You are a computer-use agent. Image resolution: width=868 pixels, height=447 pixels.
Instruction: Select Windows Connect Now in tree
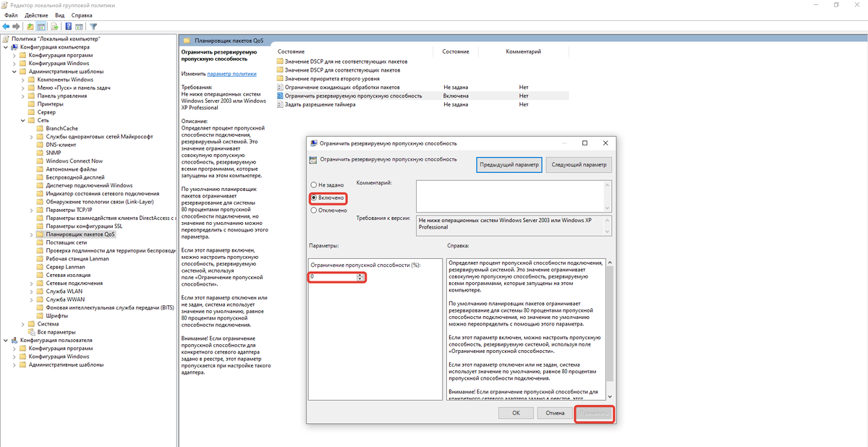pos(74,161)
